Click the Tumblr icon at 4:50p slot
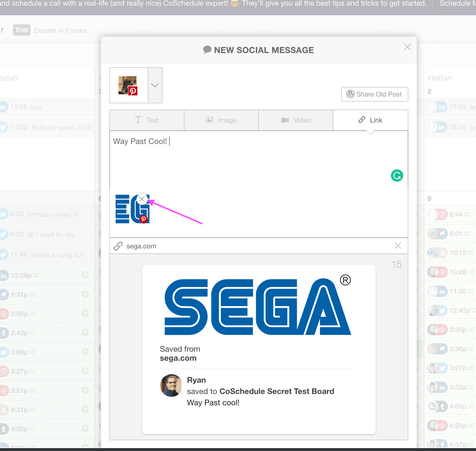The image size is (476, 451). pyautogui.click(x=4, y=429)
